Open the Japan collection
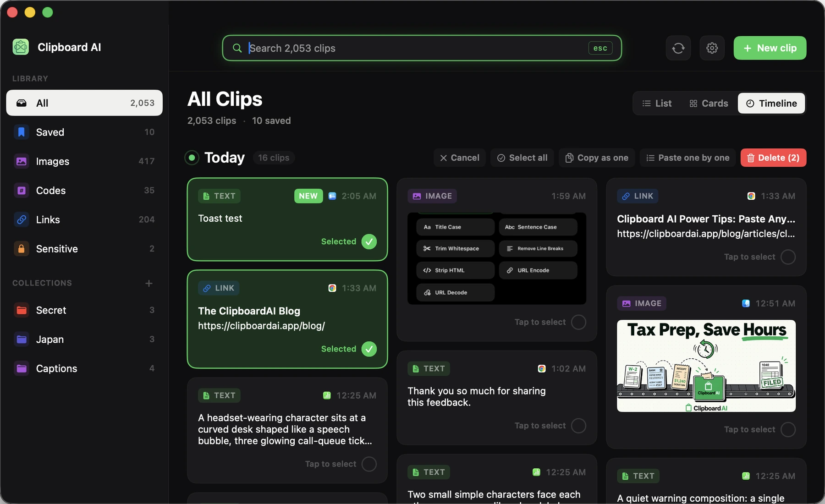Viewport: 825px width, 504px height. (x=84, y=339)
